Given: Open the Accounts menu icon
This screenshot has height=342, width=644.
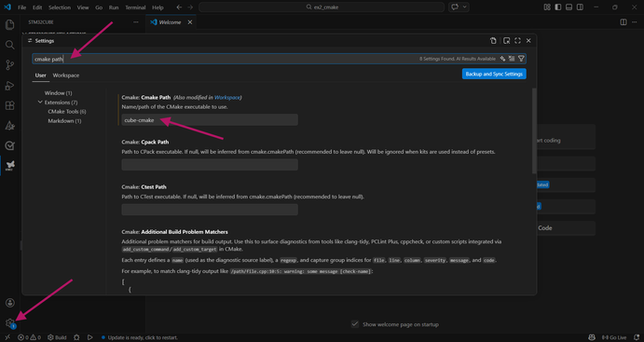Looking at the screenshot, I should coord(10,303).
